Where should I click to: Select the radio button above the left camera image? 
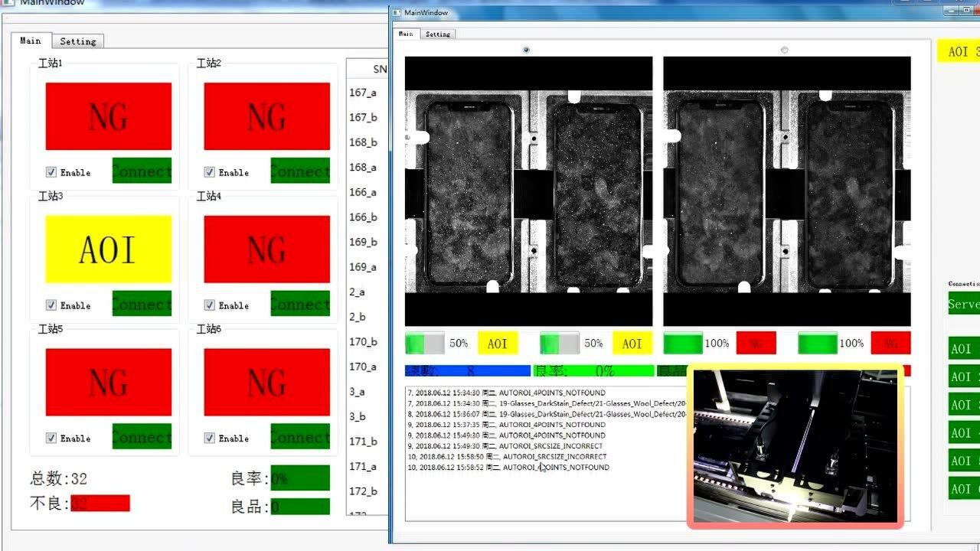526,50
